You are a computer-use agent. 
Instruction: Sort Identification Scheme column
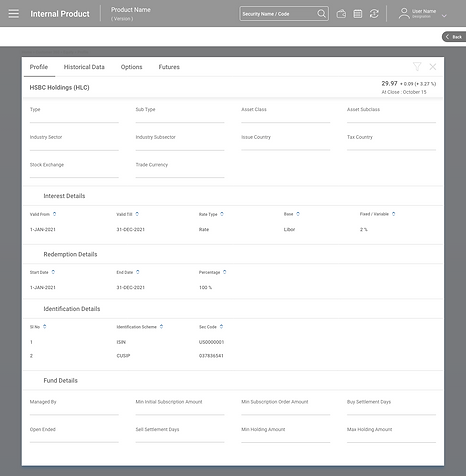(161, 327)
